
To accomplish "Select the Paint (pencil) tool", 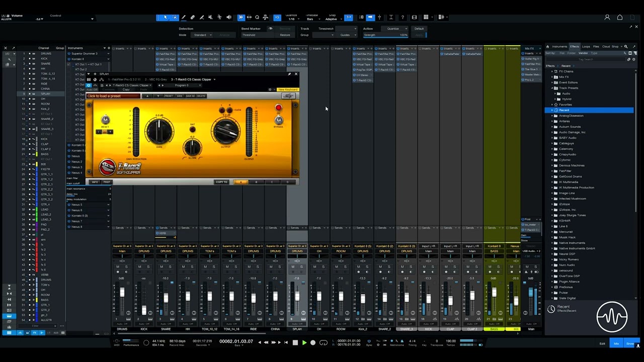I will coord(184,18).
